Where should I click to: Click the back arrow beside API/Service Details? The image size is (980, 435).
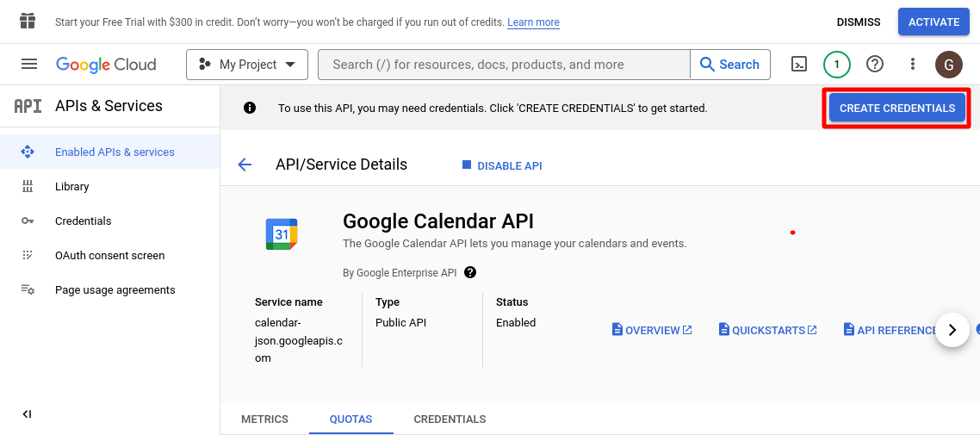click(245, 165)
